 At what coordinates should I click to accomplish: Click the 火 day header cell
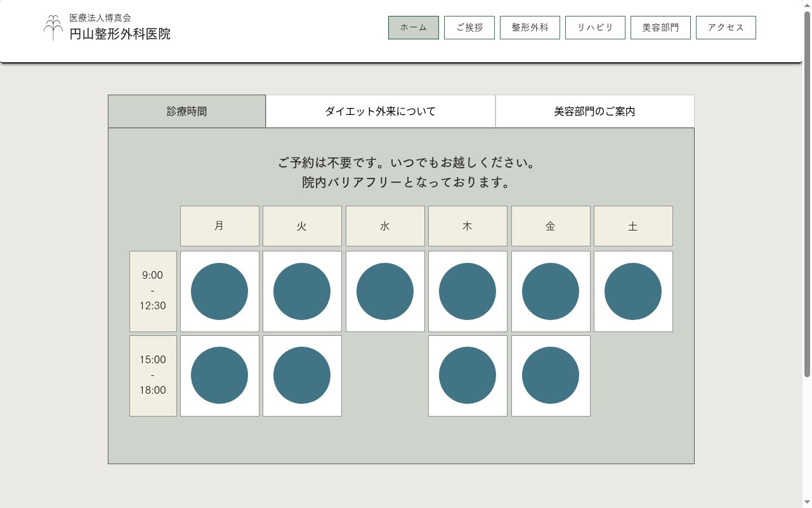[302, 226]
